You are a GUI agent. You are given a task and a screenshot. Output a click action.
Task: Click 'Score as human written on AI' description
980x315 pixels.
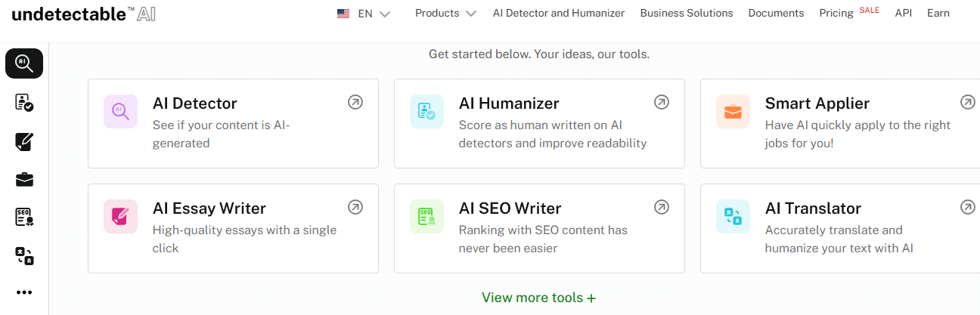[553, 134]
